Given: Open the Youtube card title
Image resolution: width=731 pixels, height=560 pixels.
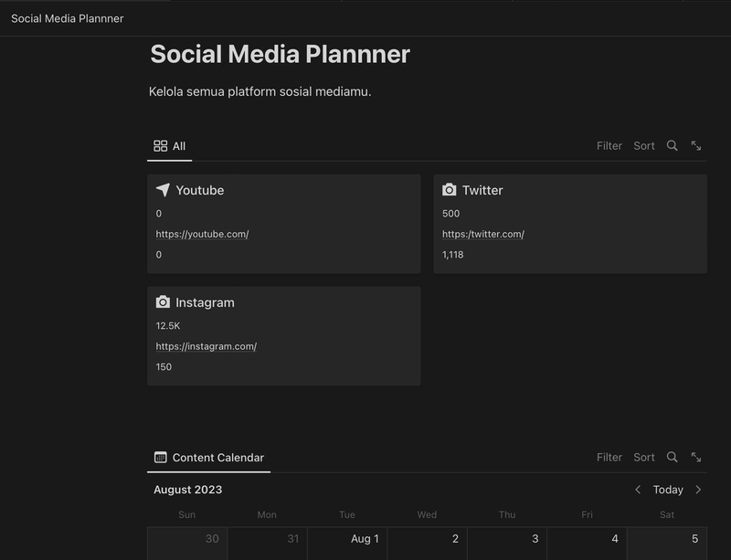Looking at the screenshot, I should click(x=199, y=190).
